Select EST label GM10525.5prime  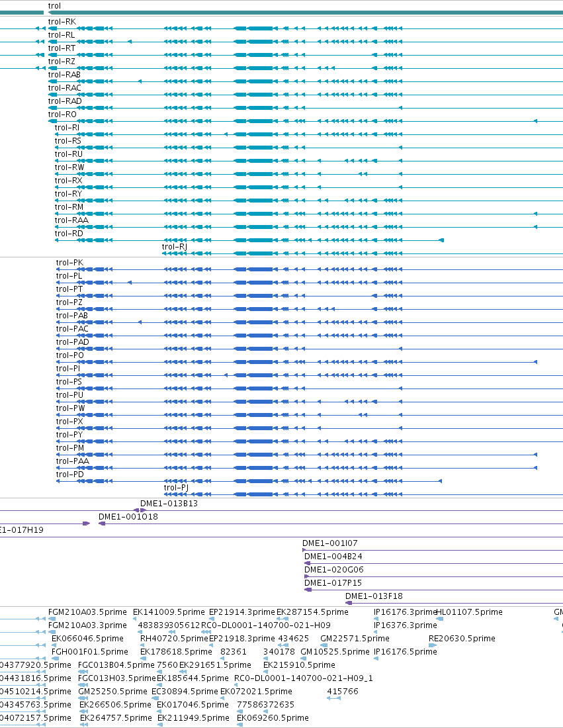pos(335,652)
